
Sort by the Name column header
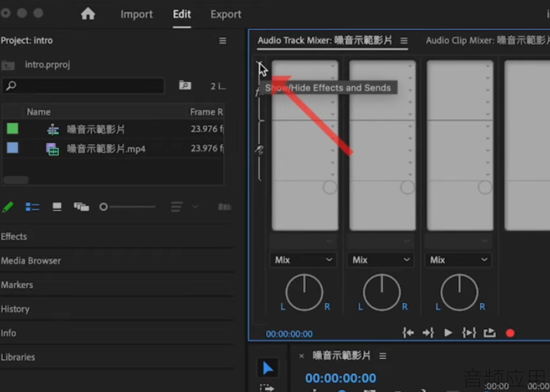39,112
